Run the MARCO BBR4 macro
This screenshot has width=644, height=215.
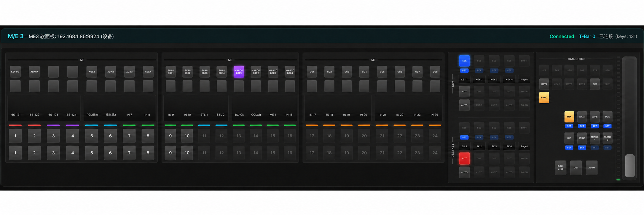pos(290,72)
